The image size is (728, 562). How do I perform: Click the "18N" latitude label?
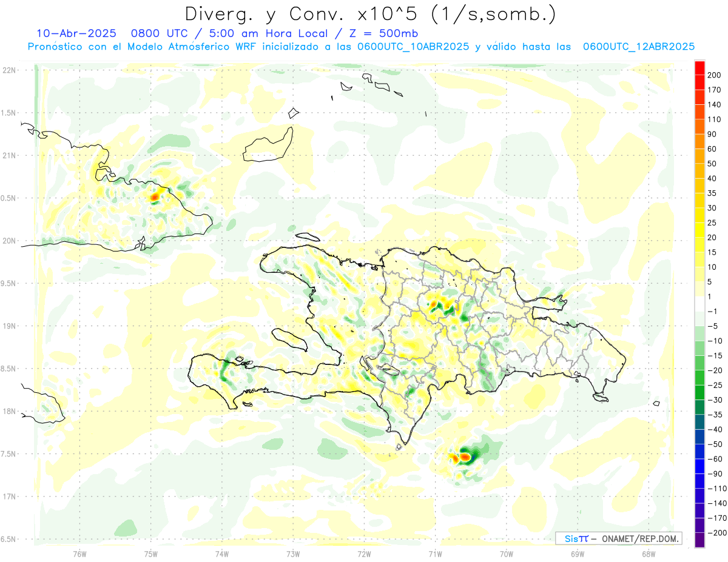[x=8, y=412]
